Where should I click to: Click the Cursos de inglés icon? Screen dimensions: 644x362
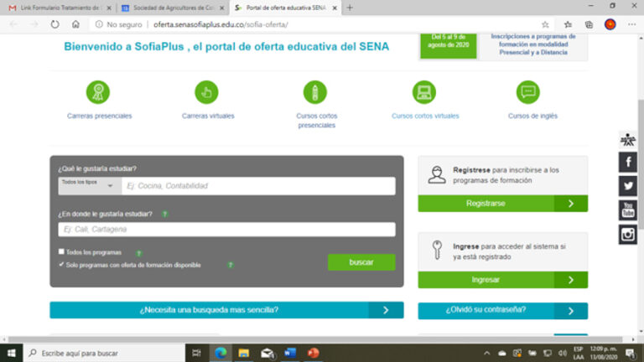point(527,92)
